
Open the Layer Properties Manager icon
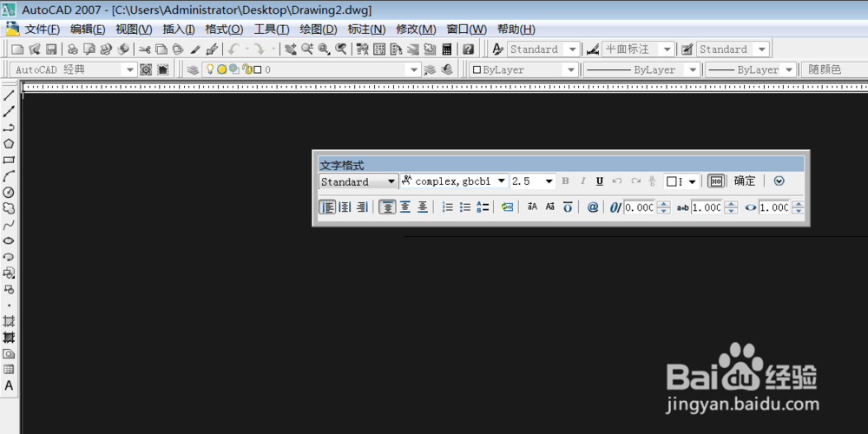point(193,69)
